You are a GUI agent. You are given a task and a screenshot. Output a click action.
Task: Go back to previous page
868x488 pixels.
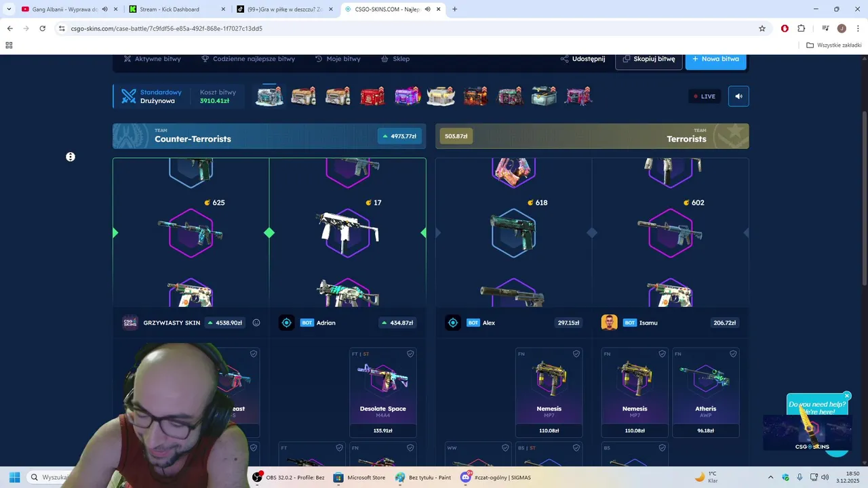(9, 28)
